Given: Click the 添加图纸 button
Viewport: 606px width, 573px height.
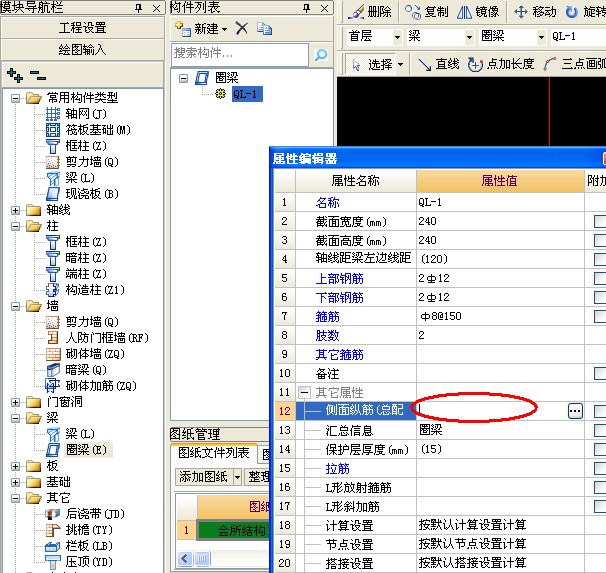Looking at the screenshot, I should click(203, 477).
